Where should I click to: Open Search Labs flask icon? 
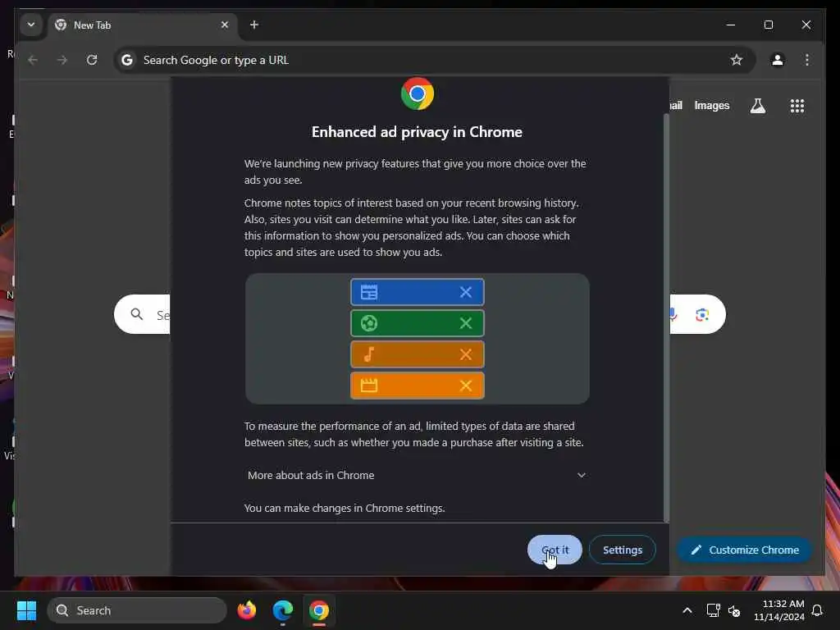(757, 106)
